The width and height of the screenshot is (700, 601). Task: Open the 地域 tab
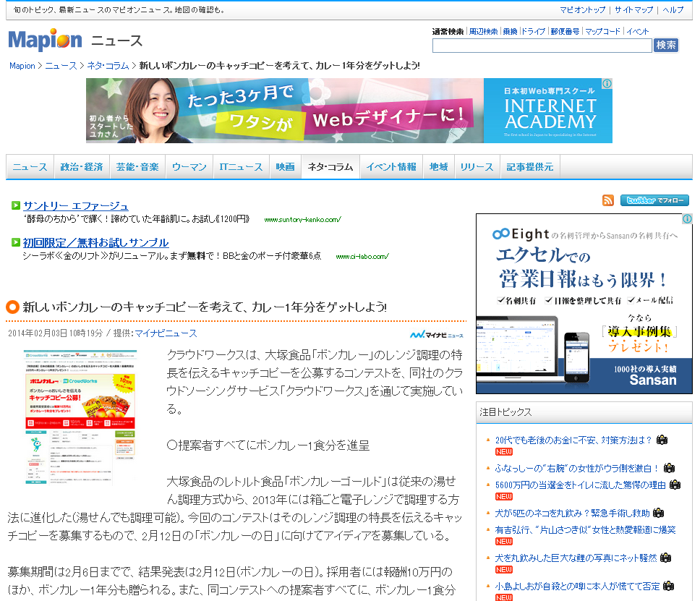pos(439,167)
